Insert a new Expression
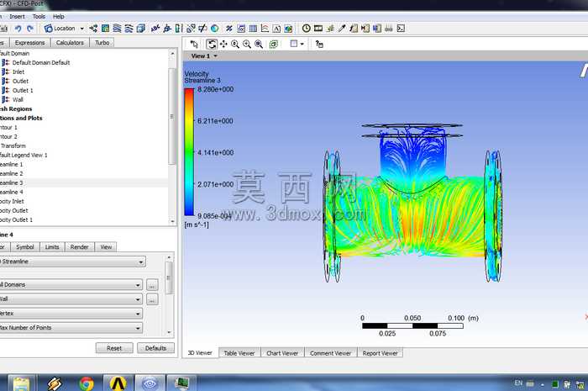 click(241, 29)
